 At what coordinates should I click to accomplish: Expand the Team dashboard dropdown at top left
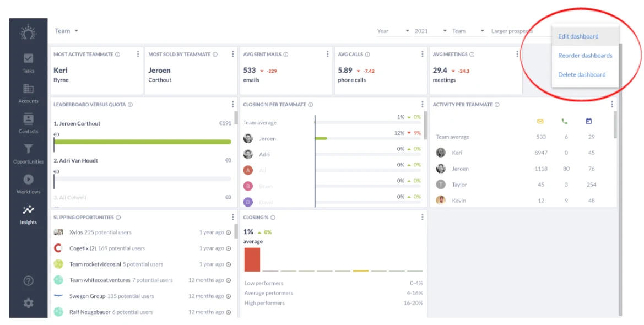(67, 31)
